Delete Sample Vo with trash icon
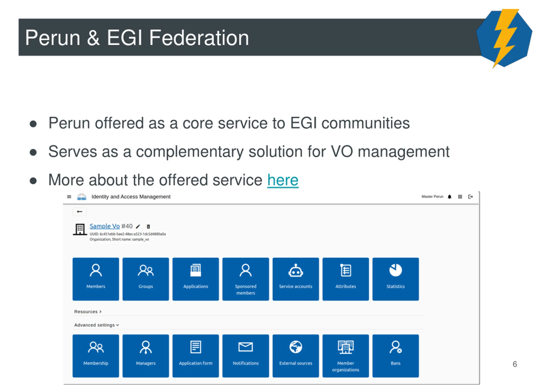 [148, 227]
